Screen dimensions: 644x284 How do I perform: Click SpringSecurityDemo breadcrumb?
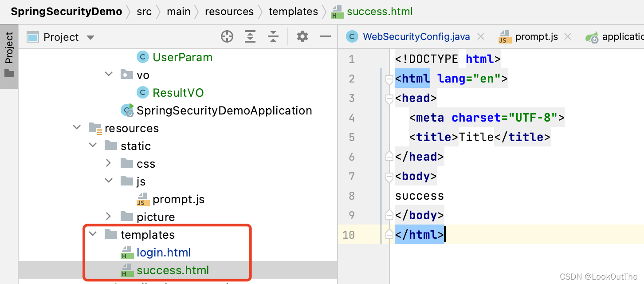(67, 12)
